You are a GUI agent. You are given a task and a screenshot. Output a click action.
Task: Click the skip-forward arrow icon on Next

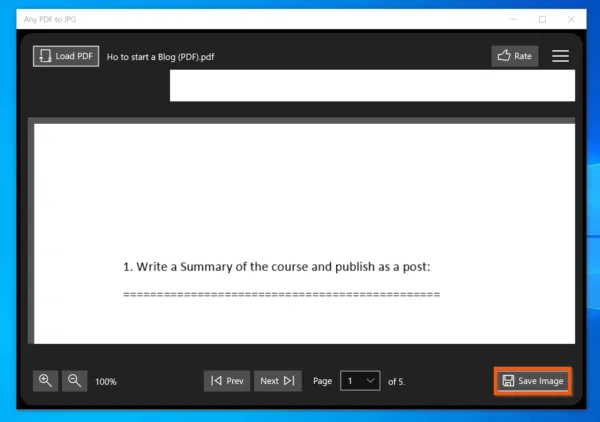[289, 381]
